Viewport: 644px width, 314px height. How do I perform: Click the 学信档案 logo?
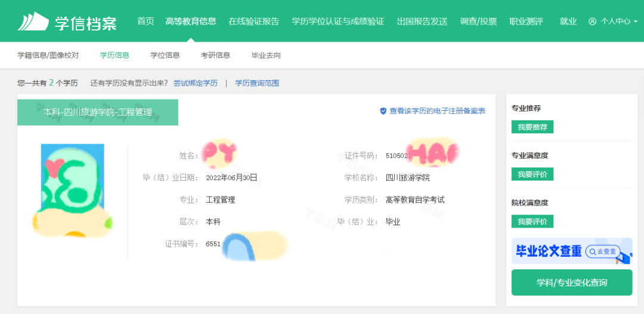(x=67, y=21)
